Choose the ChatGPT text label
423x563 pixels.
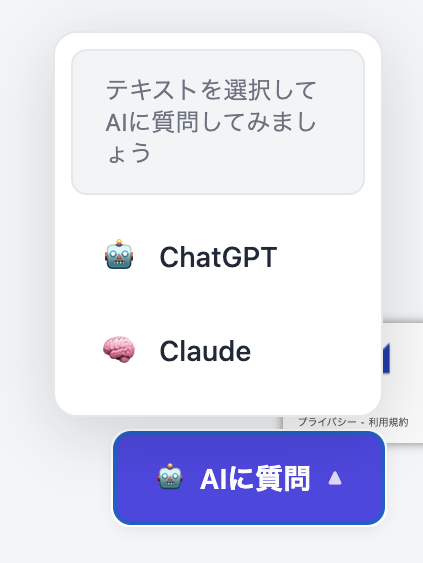(x=218, y=257)
